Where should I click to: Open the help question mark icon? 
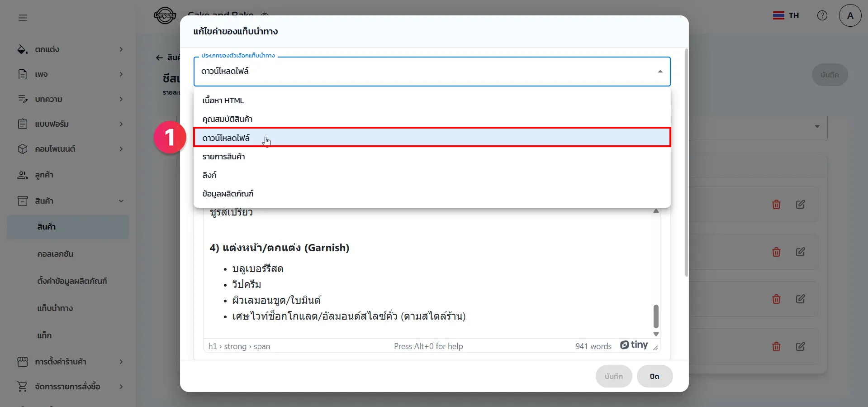click(x=822, y=16)
